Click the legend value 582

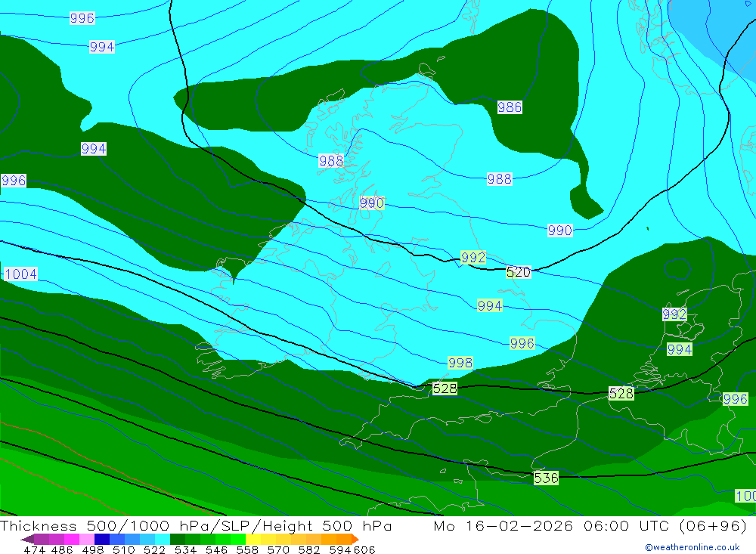pos(309,549)
